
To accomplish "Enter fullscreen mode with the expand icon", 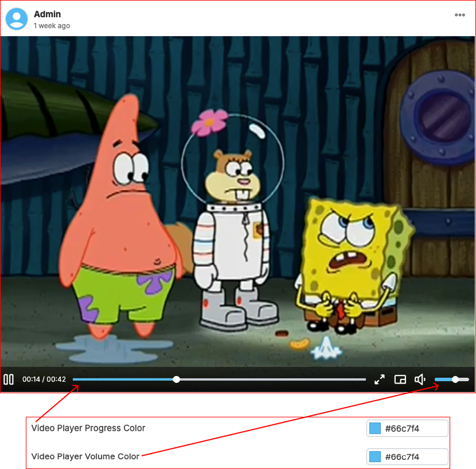I will pos(380,379).
